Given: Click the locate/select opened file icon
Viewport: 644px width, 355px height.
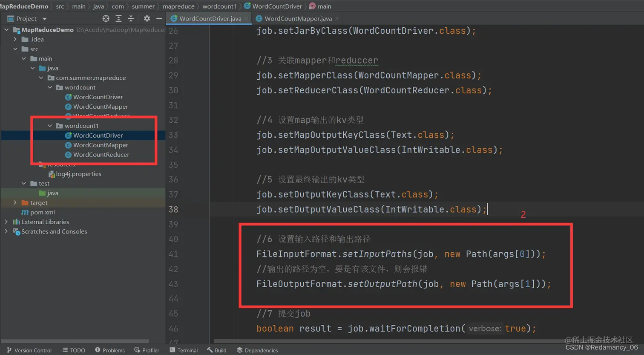Looking at the screenshot, I should 106,18.
